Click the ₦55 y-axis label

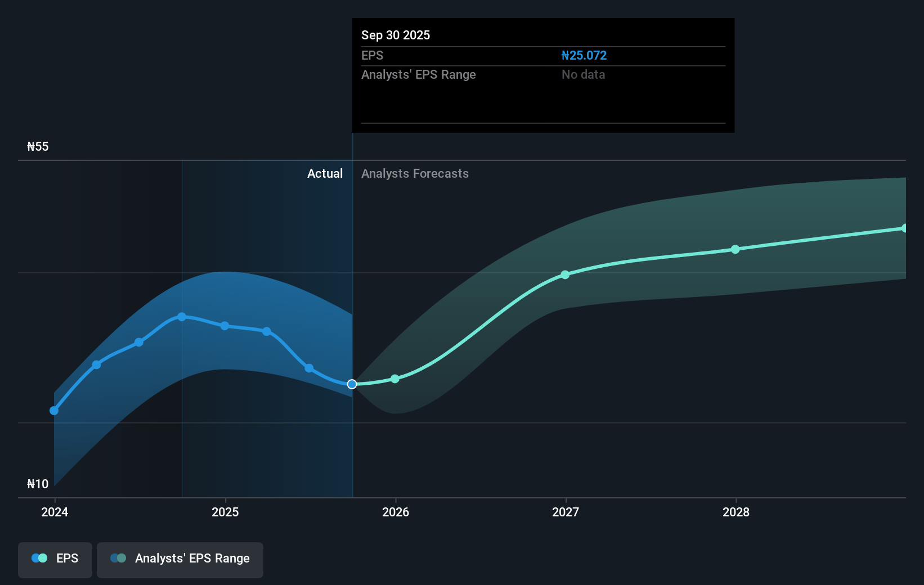click(38, 147)
